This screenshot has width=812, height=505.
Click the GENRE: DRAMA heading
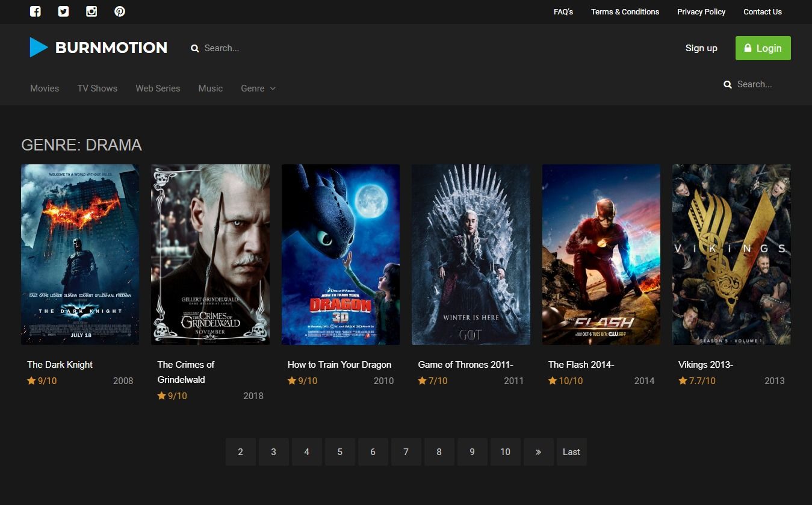[x=81, y=145]
